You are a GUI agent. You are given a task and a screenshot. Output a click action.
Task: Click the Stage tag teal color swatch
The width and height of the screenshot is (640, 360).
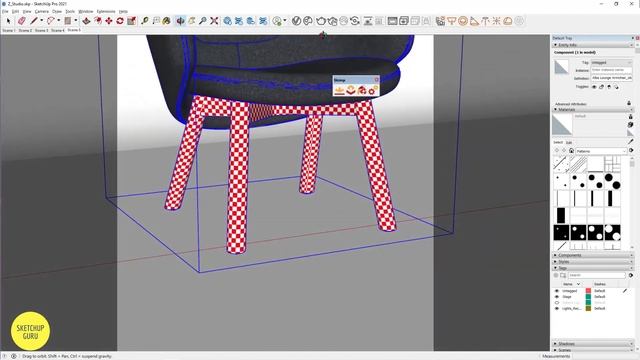tap(588, 297)
